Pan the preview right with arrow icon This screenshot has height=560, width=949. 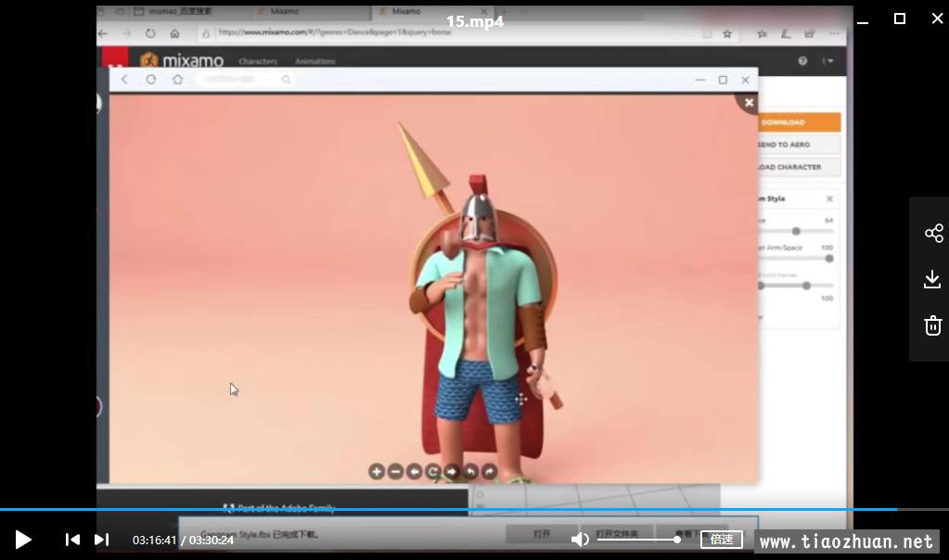(x=452, y=472)
